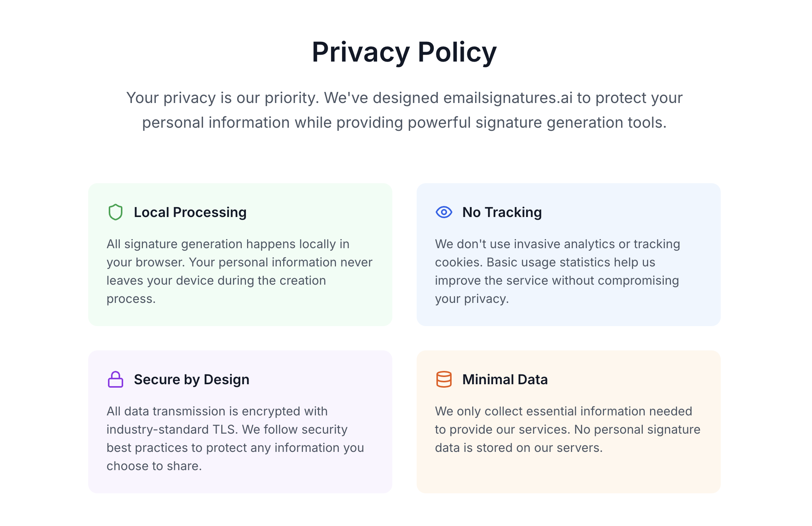Screen dimensions: 812x526
Task: Click the Minimal Data description paragraph
Action: (568, 429)
